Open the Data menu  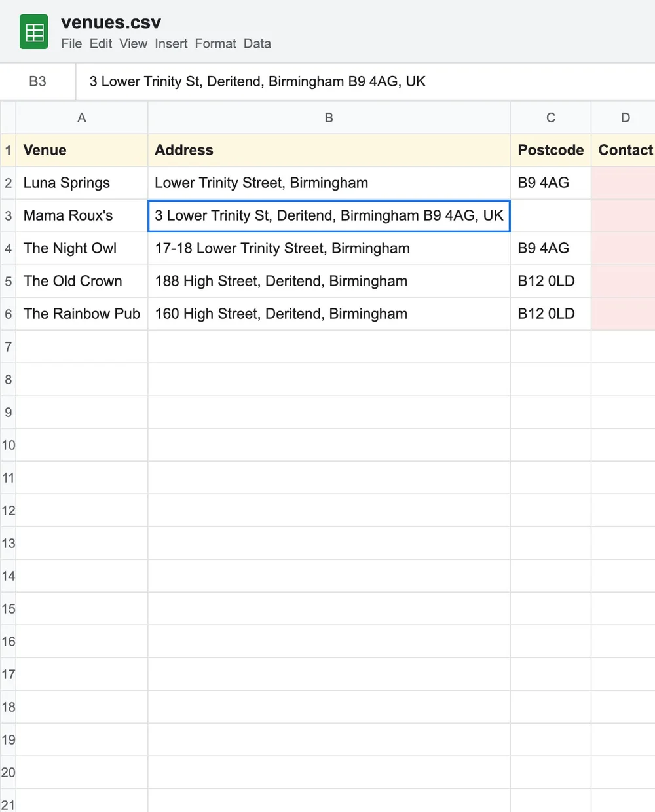point(257,44)
